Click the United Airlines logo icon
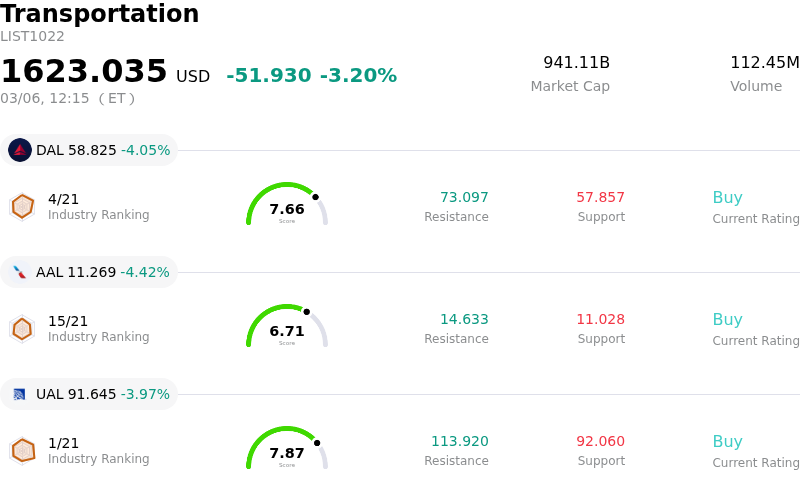Screen dimensions: 800x488 20,394
